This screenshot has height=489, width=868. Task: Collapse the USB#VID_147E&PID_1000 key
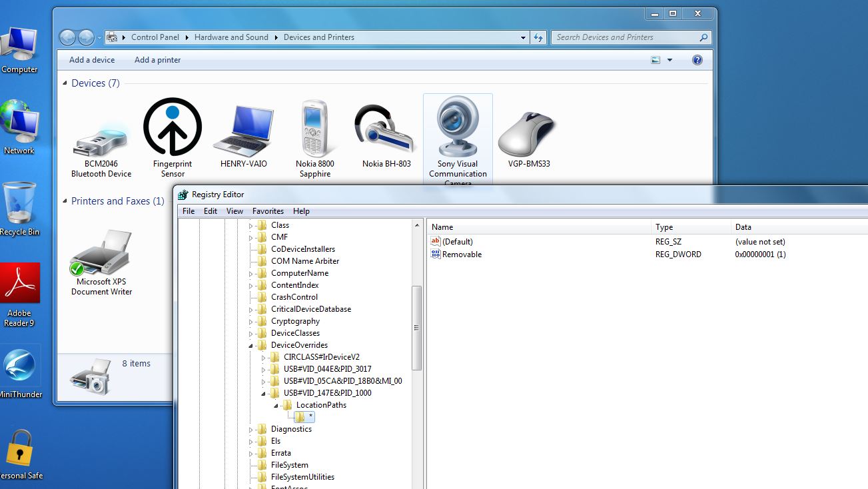[x=264, y=393]
